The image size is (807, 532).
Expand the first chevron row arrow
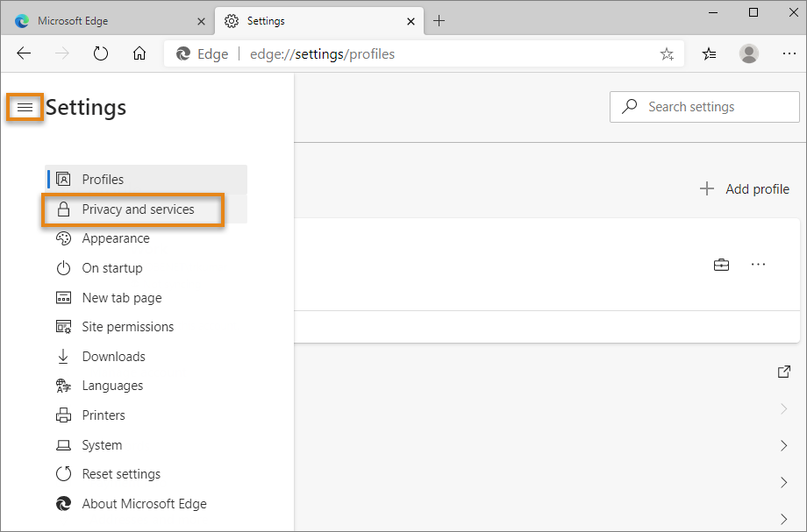(x=783, y=408)
